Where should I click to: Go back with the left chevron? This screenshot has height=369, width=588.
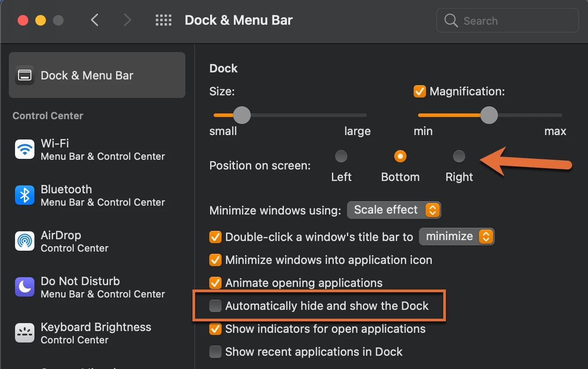click(94, 20)
